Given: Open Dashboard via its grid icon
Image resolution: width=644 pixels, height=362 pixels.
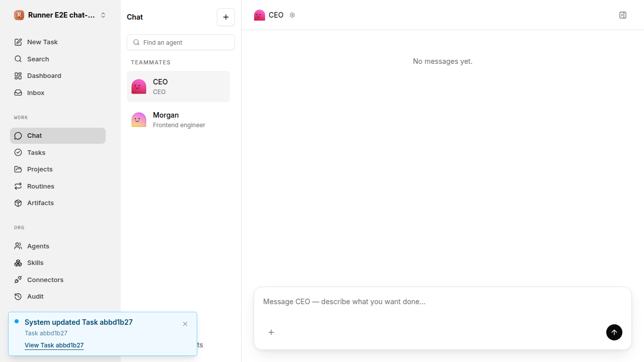Looking at the screenshot, I should coord(18,76).
